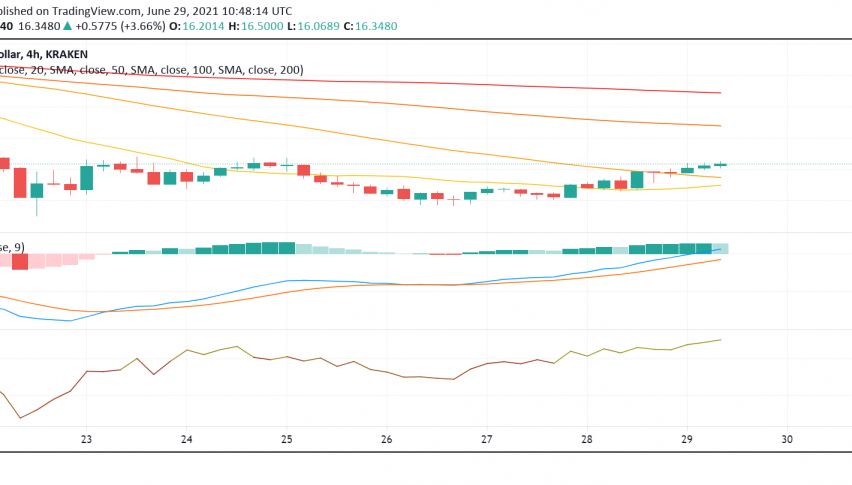Select the date label 23 on time axis
This screenshot has width=852, height=485.
point(86,439)
